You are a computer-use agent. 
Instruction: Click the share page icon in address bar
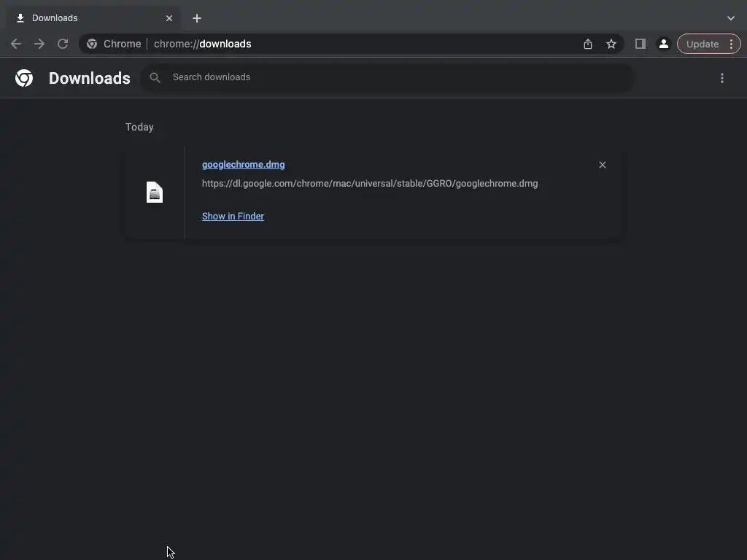click(x=588, y=44)
